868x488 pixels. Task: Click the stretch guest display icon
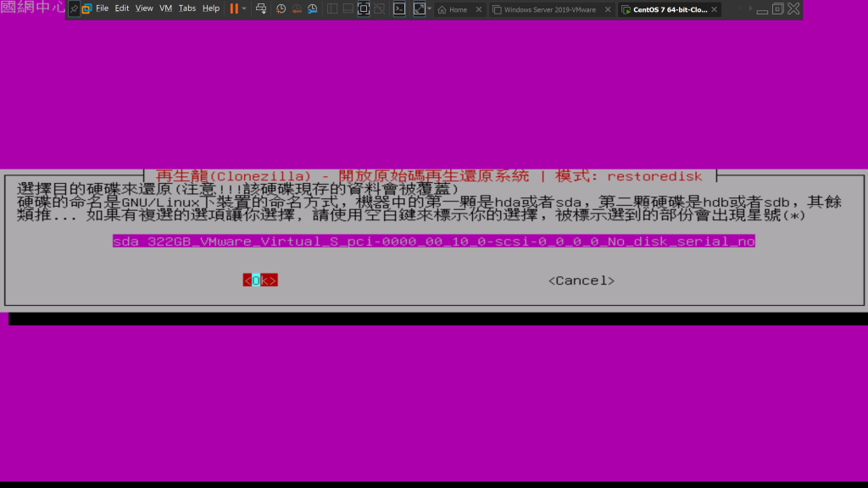point(419,8)
